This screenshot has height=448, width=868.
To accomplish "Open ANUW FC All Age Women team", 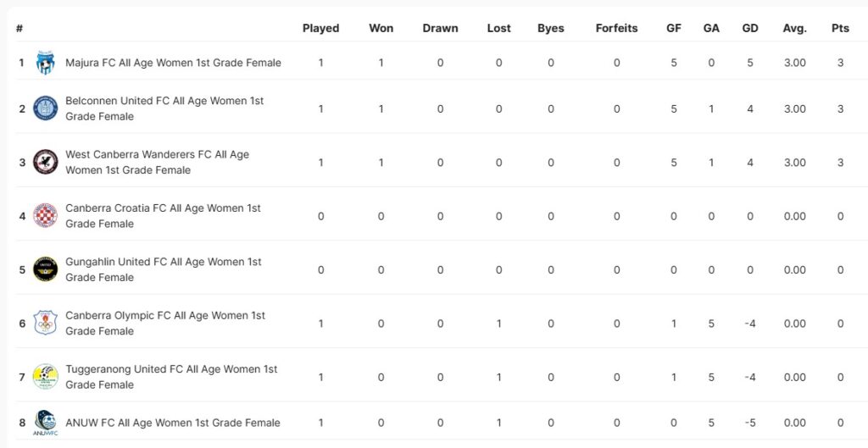I will click(x=172, y=423).
